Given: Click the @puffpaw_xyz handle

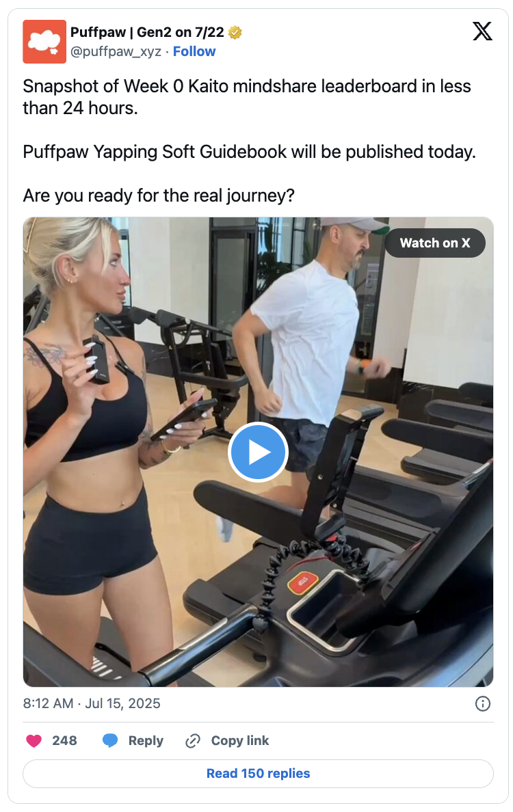Looking at the screenshot, I should (x=116, y=51).
